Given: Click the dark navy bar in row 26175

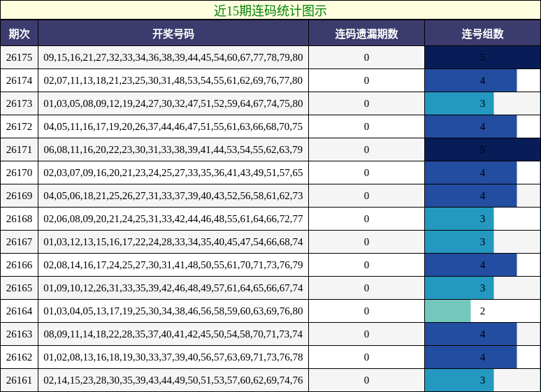Looking at the screenshot, I should click(483, 57).
